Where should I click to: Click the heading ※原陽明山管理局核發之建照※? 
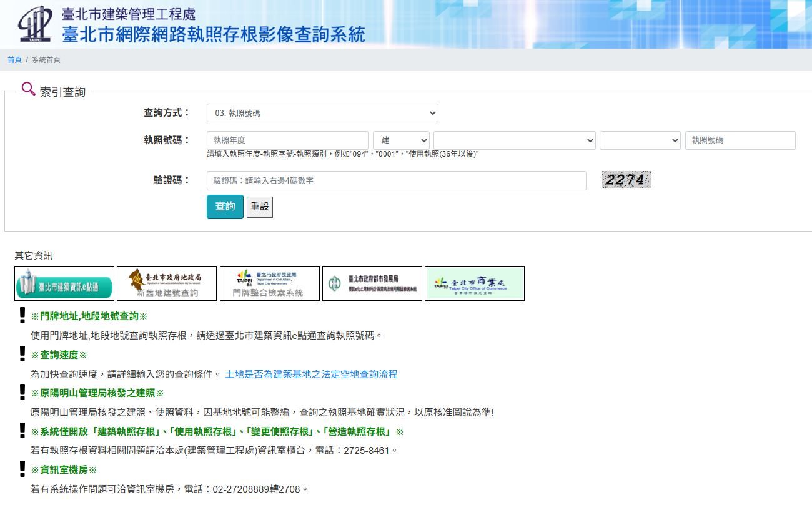[x=97, y=393]
